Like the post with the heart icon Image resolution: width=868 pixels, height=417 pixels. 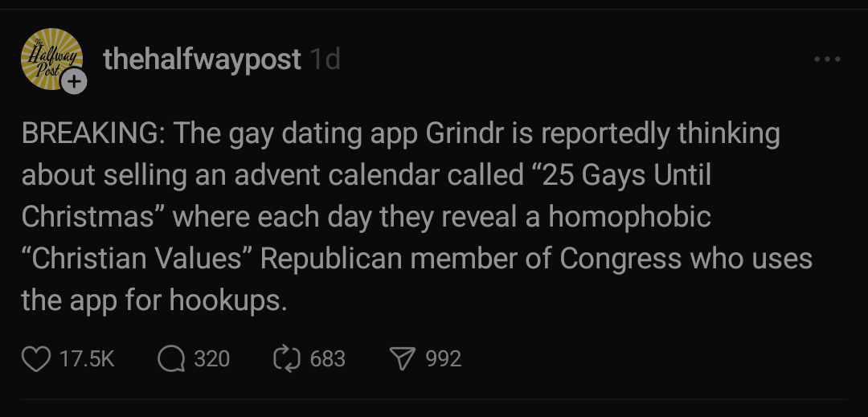[36, 359]
